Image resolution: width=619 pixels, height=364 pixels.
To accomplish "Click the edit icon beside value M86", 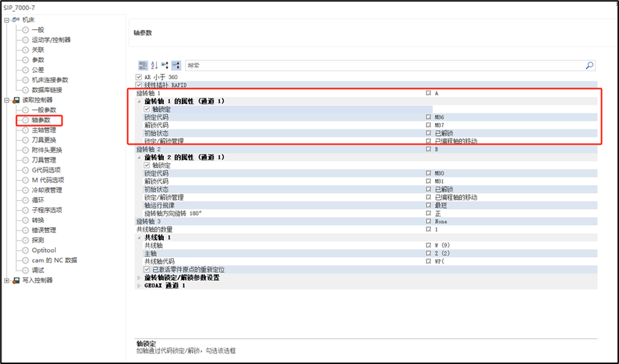I will point(428,118).
